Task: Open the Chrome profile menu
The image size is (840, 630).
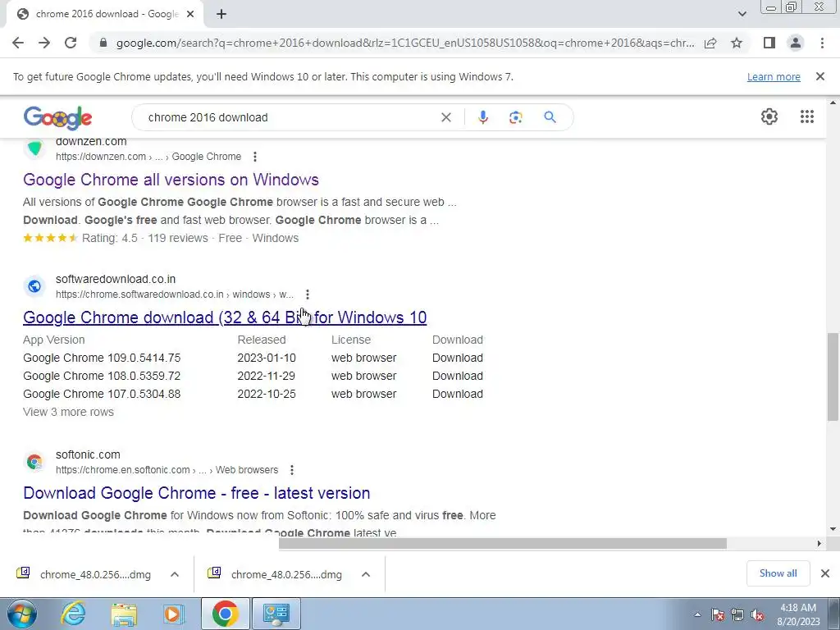Action: [x=796, y=43]
